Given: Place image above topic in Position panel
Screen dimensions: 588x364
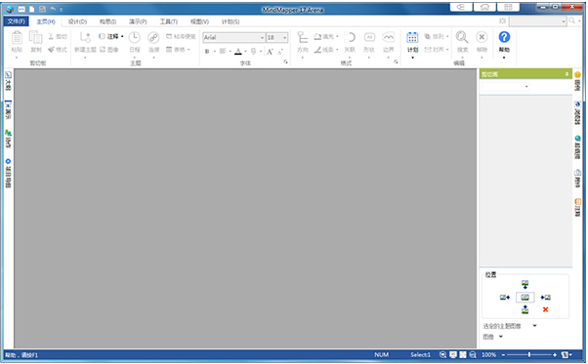Looking at the screenshot, I should point(525,285).
